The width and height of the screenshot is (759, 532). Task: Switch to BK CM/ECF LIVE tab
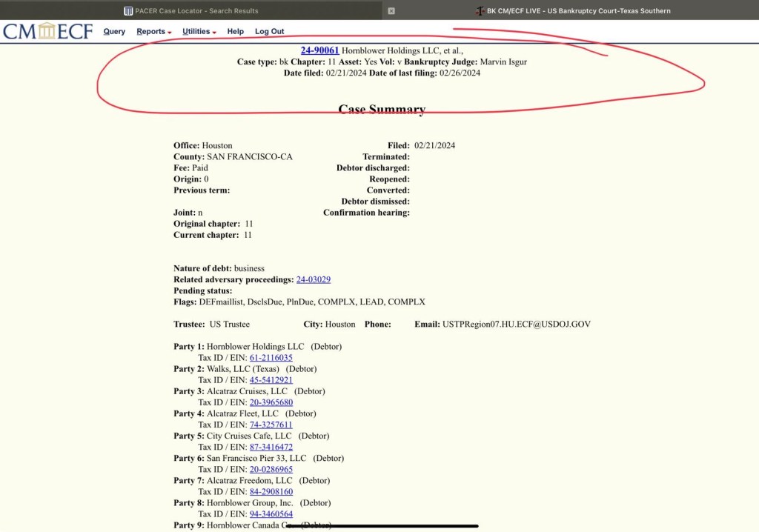point(572,11)
